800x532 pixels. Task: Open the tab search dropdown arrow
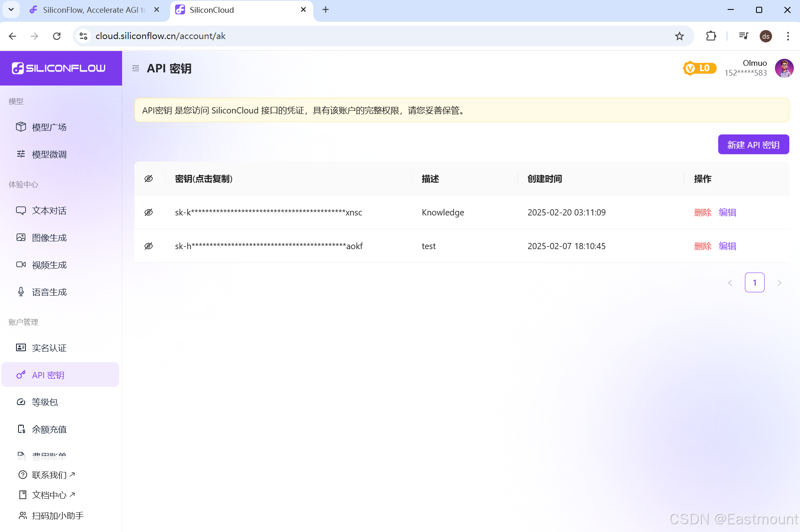11,9
